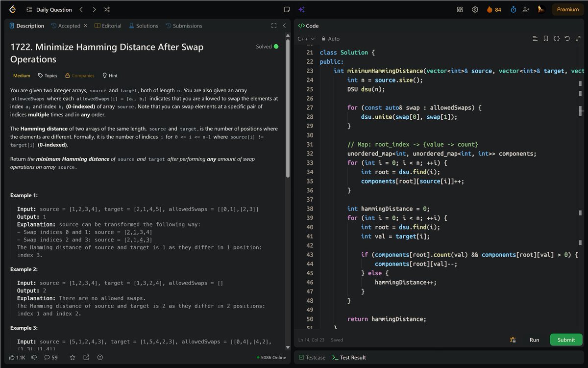Dislike the problem with thumbs down
The image size is (588, 368).
click(34, 357)
